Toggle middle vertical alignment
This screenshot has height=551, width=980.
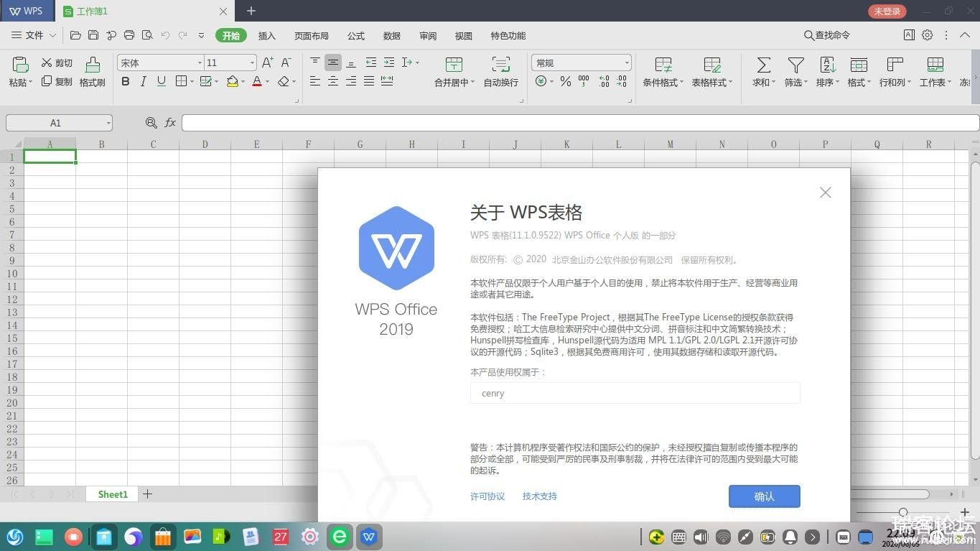333,62
